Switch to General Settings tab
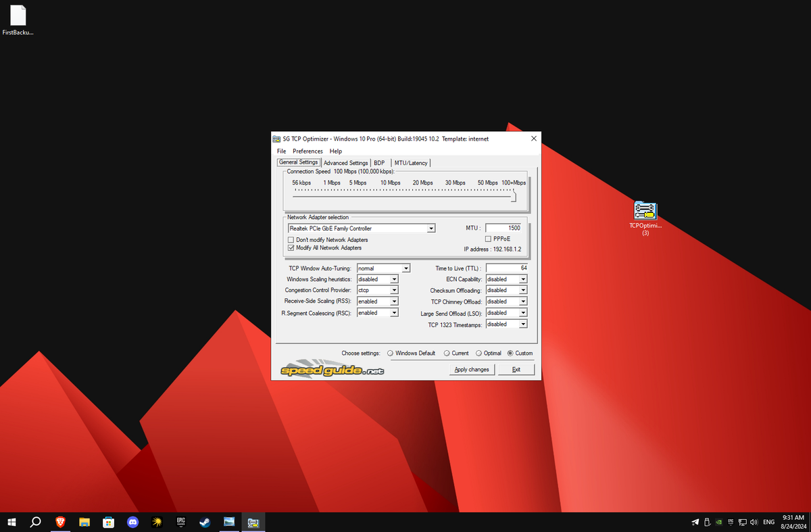811x532 pixels. 298,162
